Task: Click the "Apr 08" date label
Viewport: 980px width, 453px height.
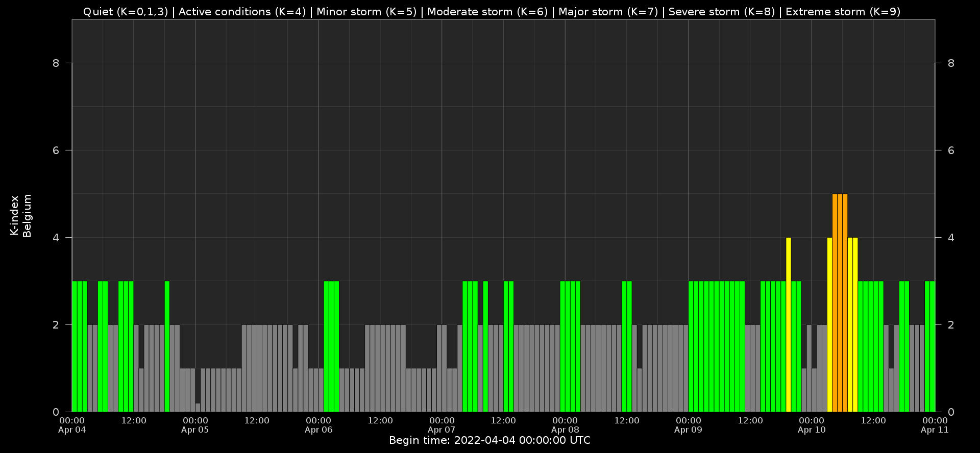Action: [x=565, y=430]
